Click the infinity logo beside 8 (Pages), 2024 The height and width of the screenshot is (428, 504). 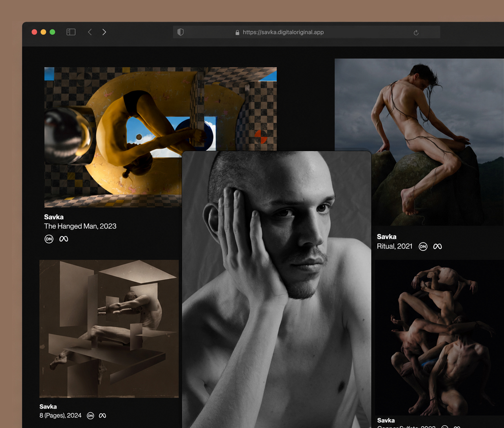(103, 415)
